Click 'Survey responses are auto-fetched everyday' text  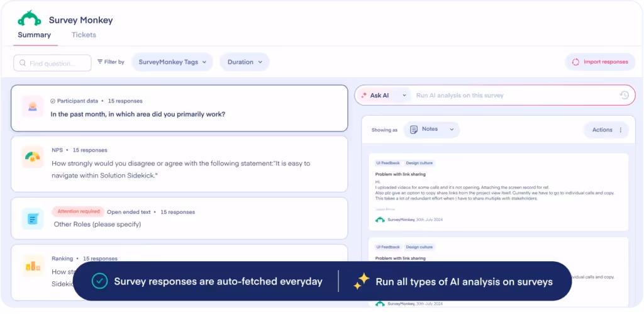click(x=218, y=281)
